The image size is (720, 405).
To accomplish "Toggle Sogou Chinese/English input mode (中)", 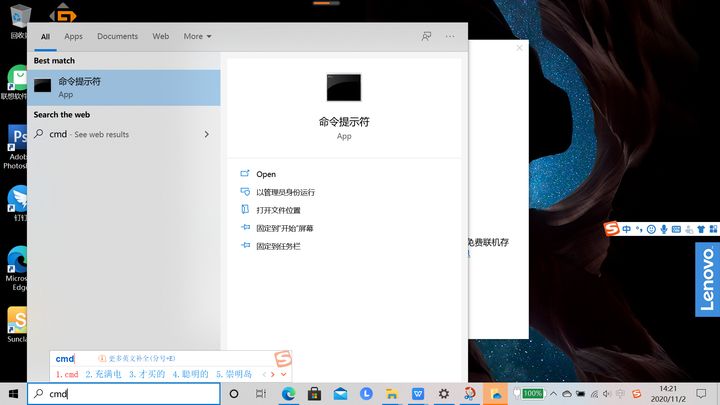I will tap(627, 229).
